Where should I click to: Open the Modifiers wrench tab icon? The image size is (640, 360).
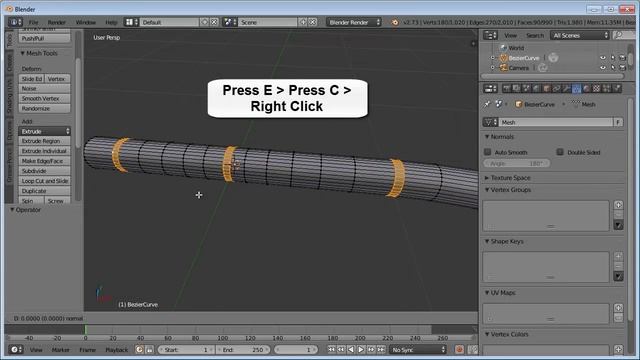pos(567,88)
